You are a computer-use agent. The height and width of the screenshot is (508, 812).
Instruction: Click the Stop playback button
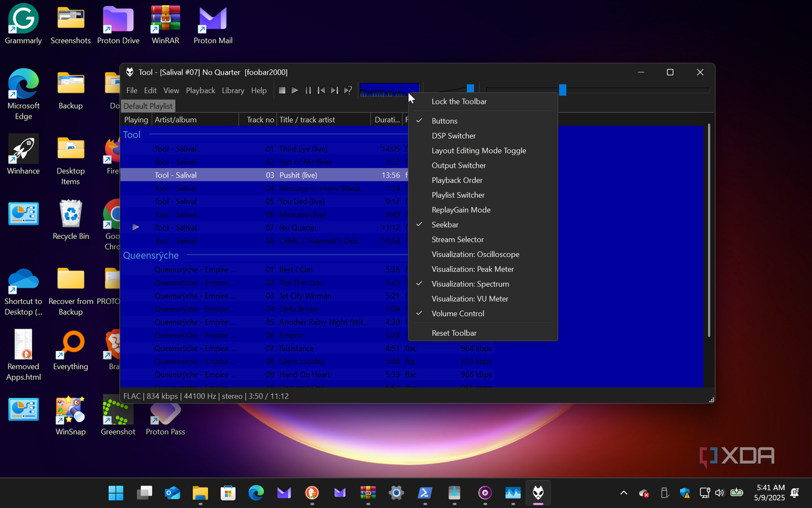coord(281,90)
